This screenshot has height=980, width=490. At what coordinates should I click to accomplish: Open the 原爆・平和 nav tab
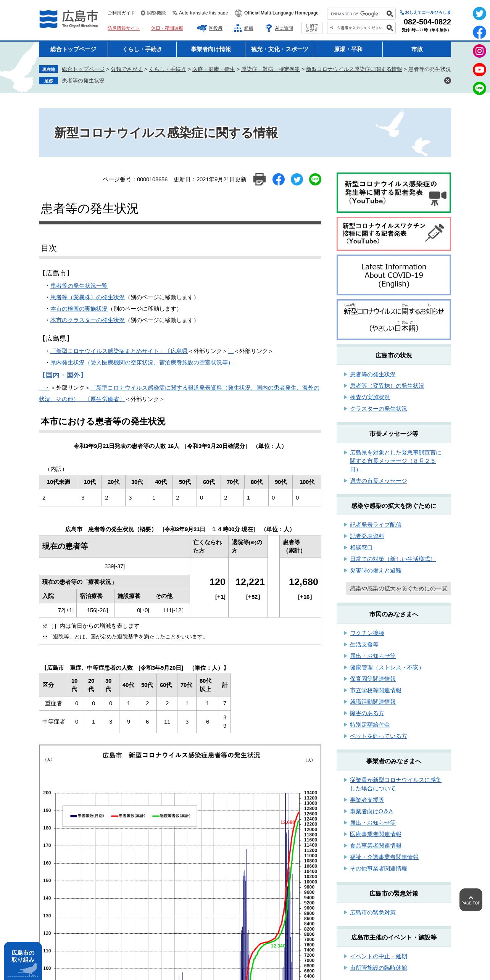[348, 49]
